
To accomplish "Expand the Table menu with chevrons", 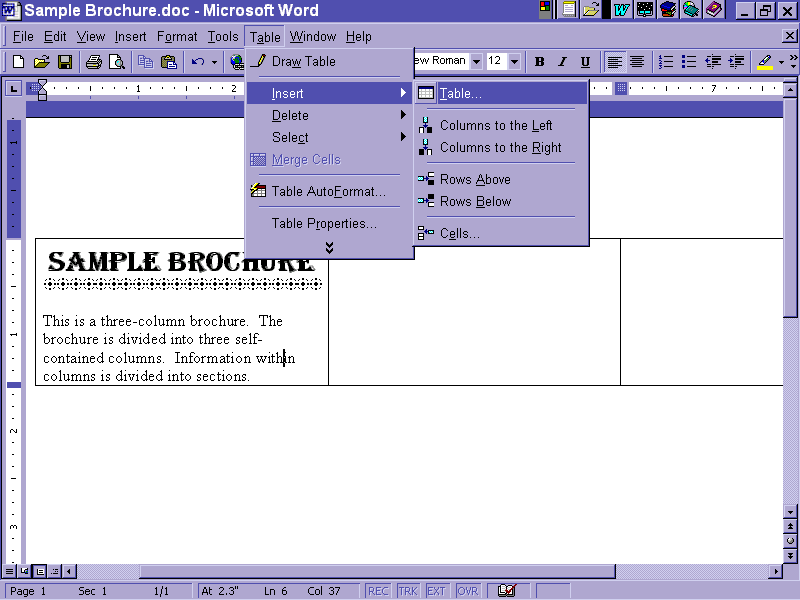I will tap(329, 247).
